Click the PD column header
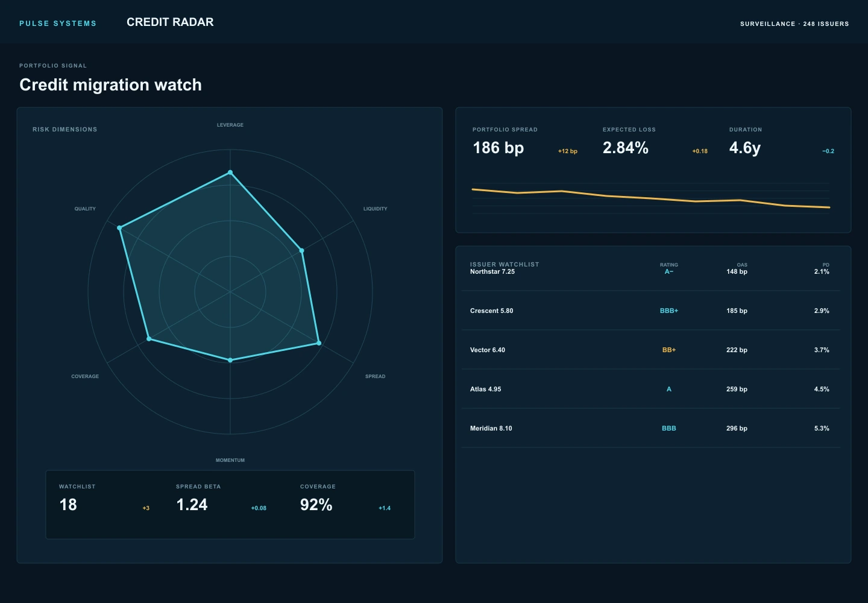The image size is (868, 603). coord(826,265)
